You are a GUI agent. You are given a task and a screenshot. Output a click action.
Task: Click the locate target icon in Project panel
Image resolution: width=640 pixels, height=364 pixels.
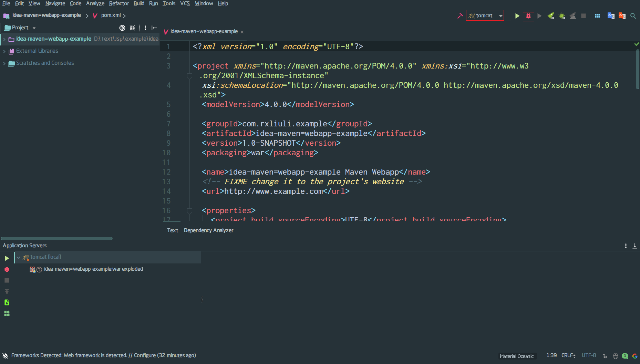(x=122, y=28)
